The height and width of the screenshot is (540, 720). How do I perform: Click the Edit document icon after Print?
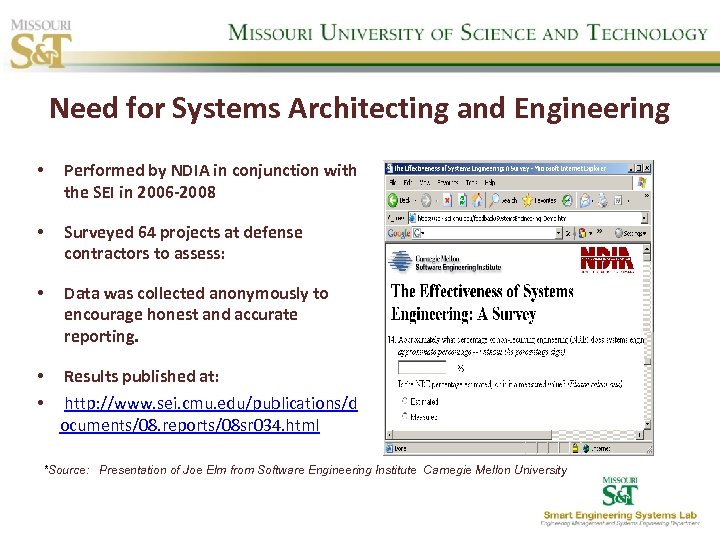(618, 201)
